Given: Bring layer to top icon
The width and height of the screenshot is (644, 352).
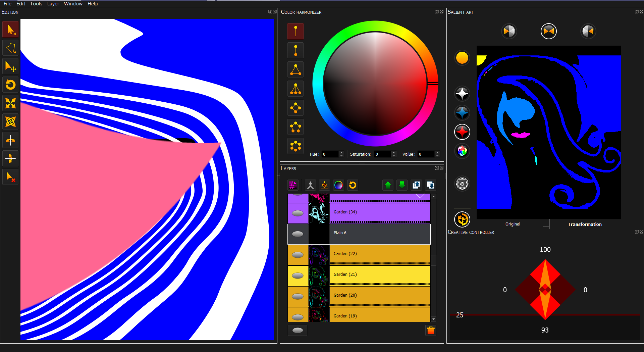Looking at the screenshot, I should coord(416,185).
